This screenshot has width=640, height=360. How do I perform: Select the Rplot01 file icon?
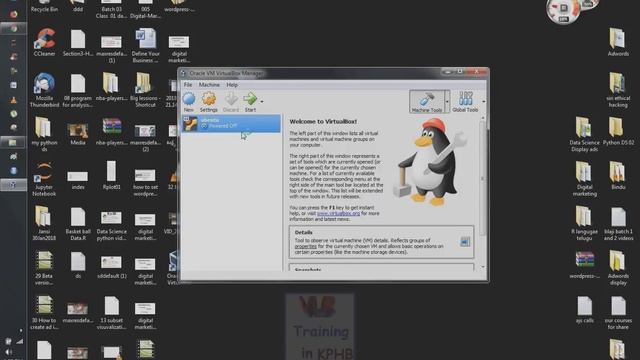[111, 176]
